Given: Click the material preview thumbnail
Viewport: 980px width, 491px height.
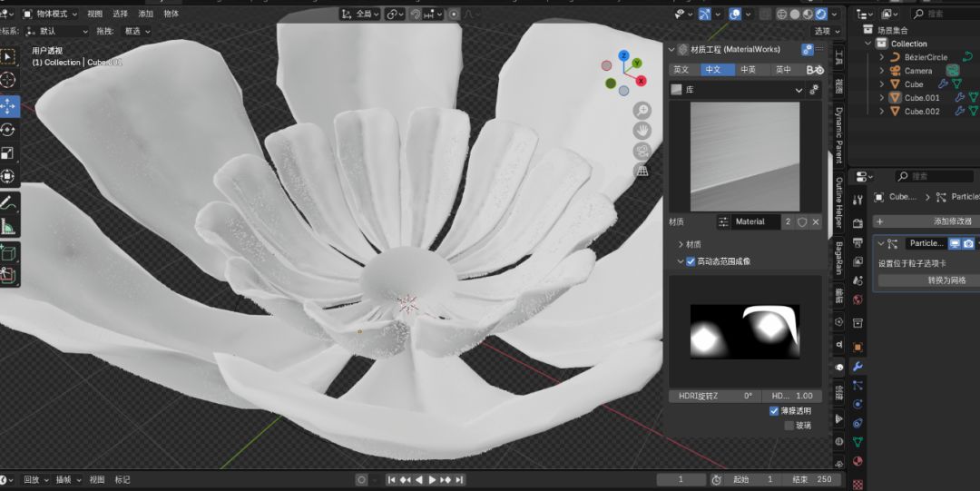Looking at the screenshot, I should point(745,156).
